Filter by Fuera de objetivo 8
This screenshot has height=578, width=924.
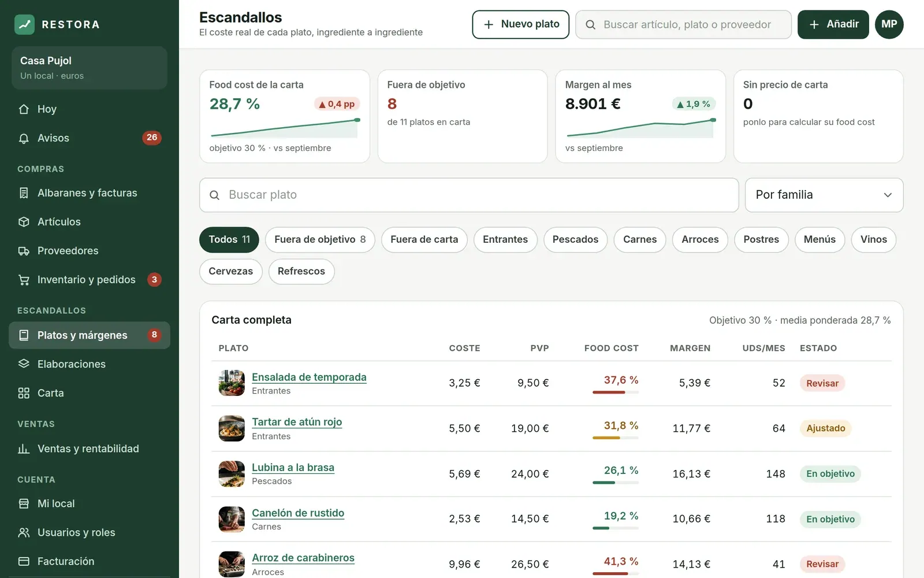[x=320, y=240]
